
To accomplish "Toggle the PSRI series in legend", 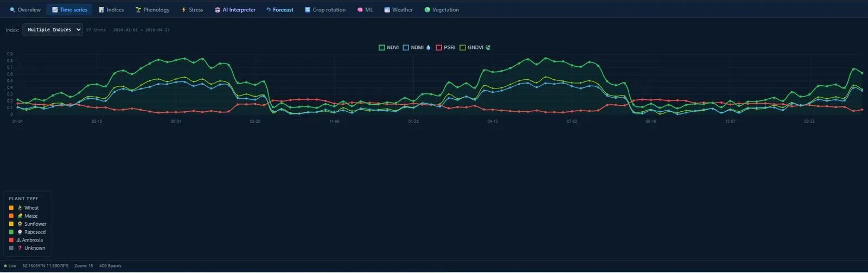I will click(445, 48).
